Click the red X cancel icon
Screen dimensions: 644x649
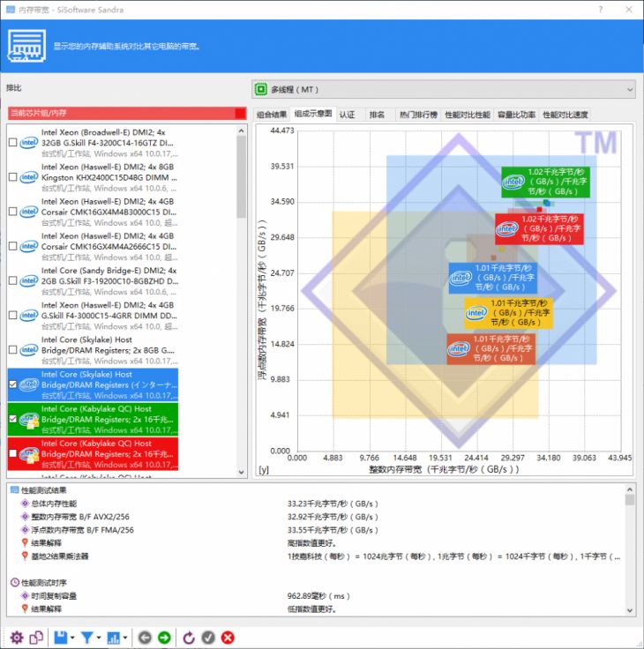(228, 638)
